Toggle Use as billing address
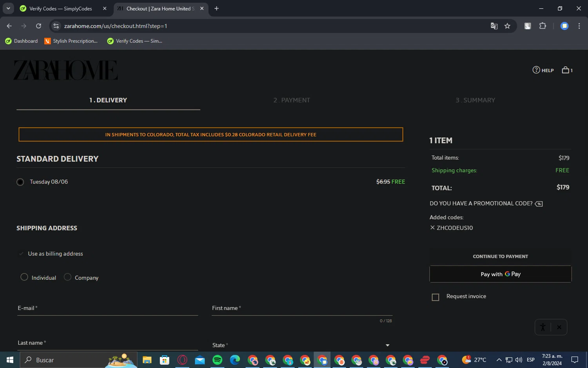The image size is (588, 368). point(21,254)
